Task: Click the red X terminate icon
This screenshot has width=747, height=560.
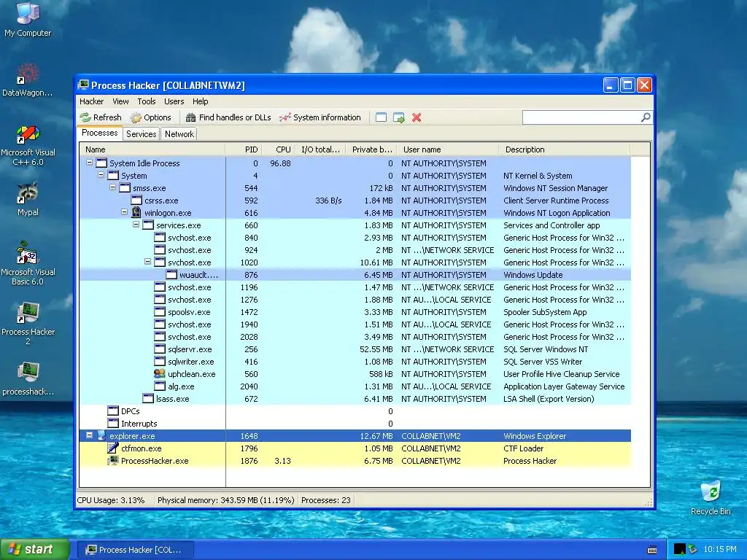Action: 417,117
